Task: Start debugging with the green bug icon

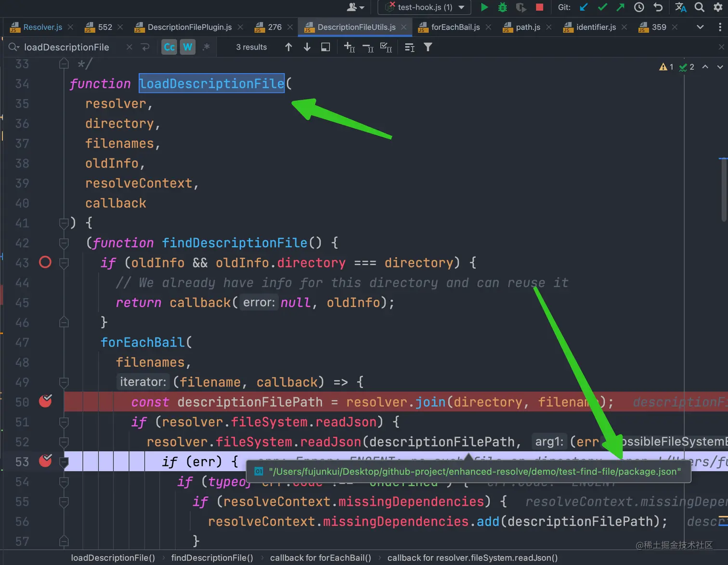Action: (x=502, y=7)
